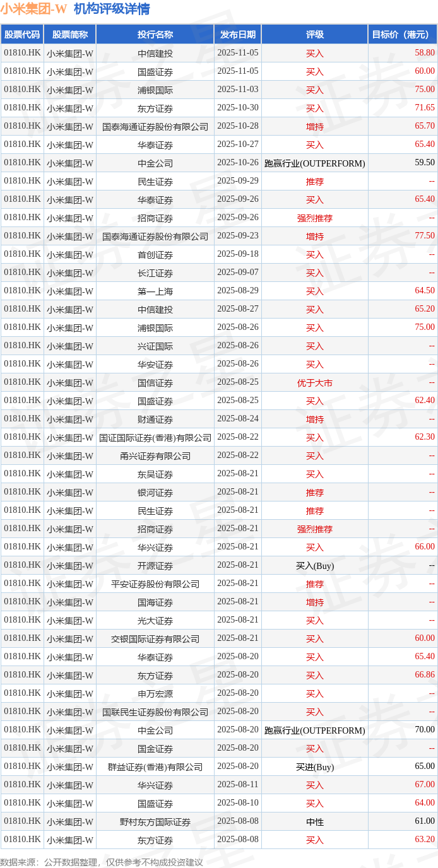Select the 开源证券 broker cell
The height and width of the screenshot is (868, 438).
click(x=155, y=565)
